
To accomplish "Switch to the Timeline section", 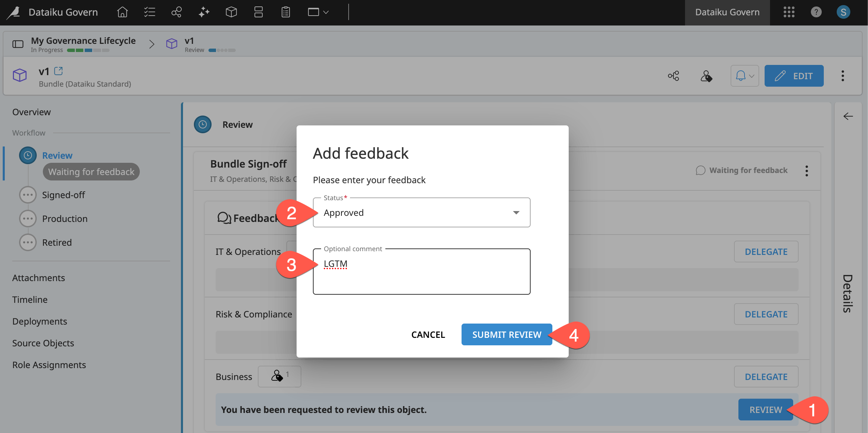I will (30, 299).
